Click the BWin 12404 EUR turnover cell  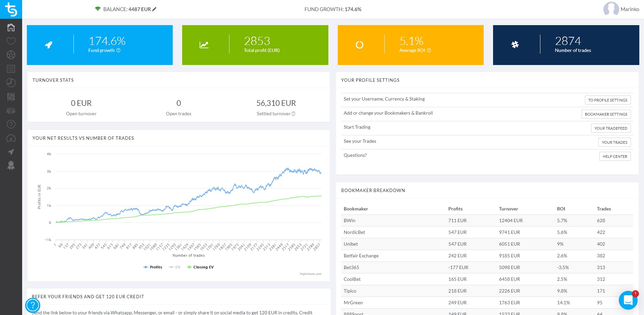511,220
